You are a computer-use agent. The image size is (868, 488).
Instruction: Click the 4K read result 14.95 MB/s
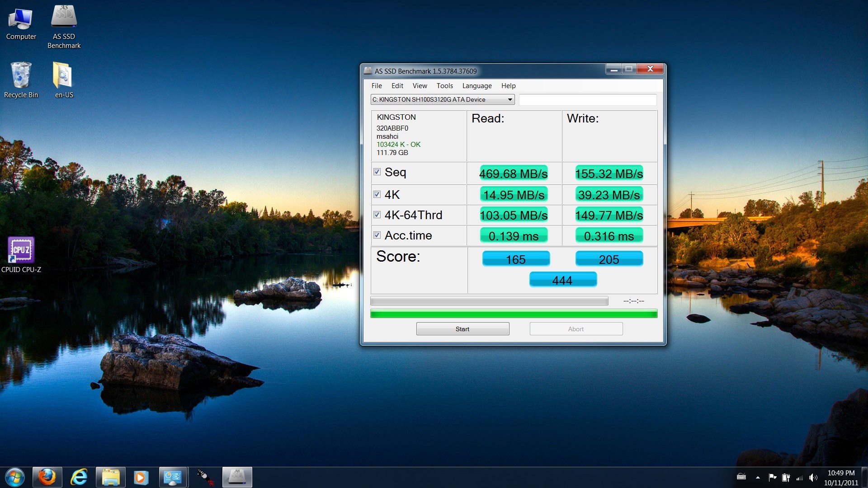(x=514, y=195)
